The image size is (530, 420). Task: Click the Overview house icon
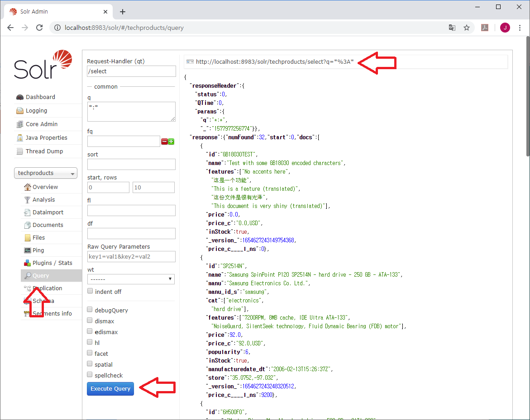click(27, 187)
